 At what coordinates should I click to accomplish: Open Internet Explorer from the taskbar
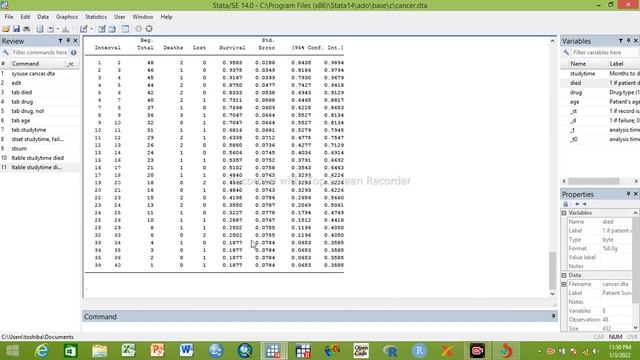(x=41, y=351)
